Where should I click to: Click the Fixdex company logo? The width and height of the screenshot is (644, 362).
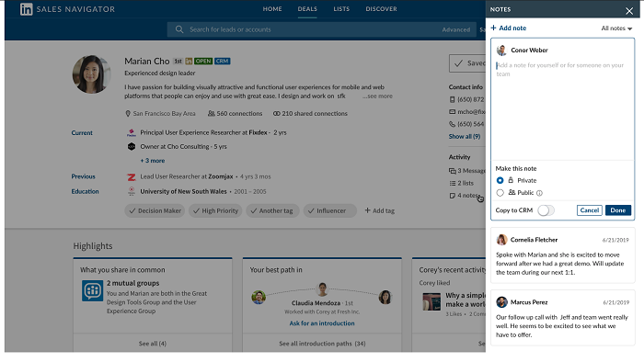(x=132, y=132)
